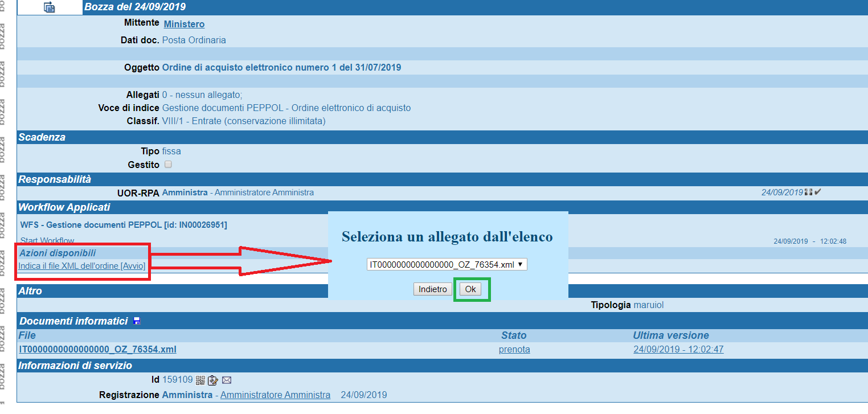The width and height of the screenshot is (868, 414).
Task: Click Indica il file XML dell'ordine [Avvio]
Action: (82, 266)
